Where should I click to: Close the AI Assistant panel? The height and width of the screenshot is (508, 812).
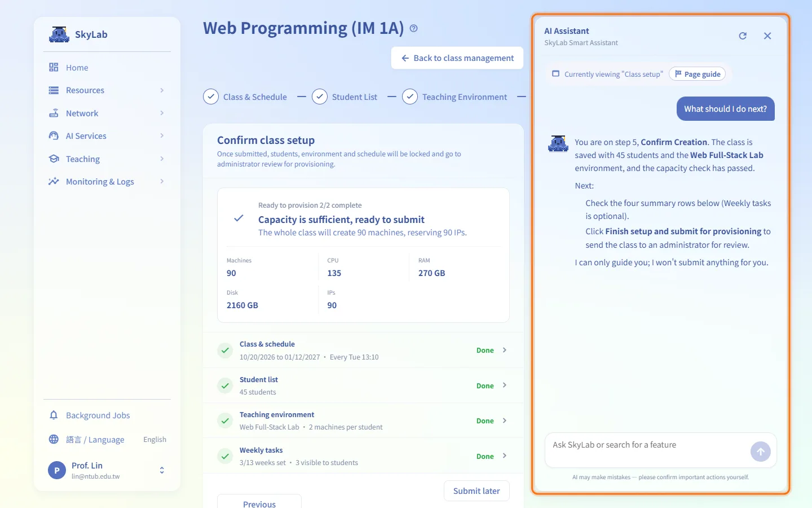pos(767,36)
